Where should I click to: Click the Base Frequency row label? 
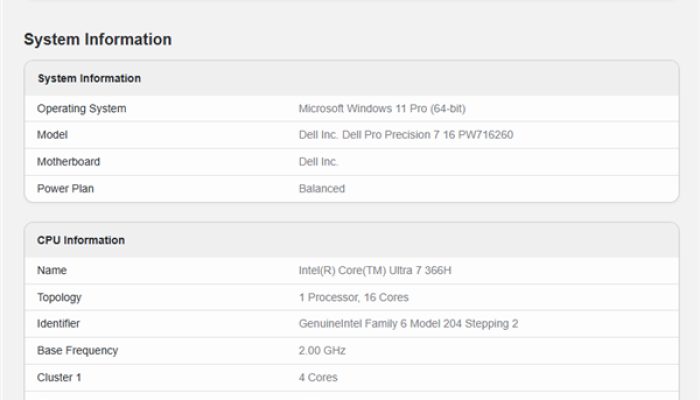pyautogui.click(x=77, y=350)
